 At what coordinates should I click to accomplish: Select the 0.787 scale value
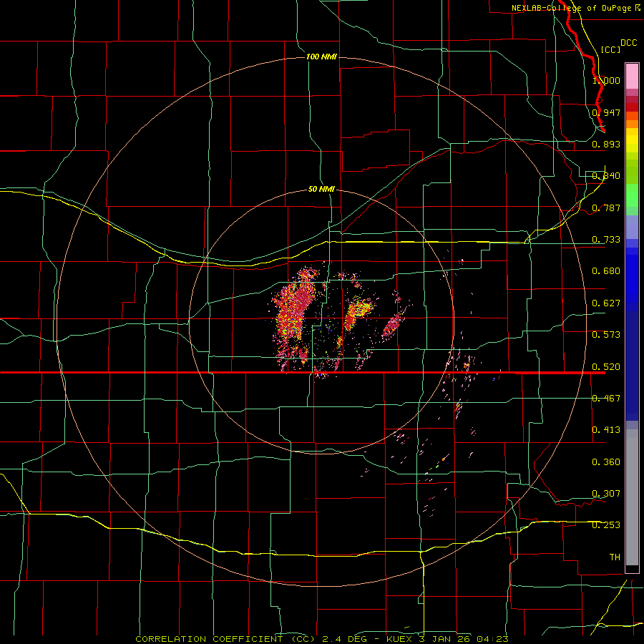pyautogui.click(x=606, y=208)
